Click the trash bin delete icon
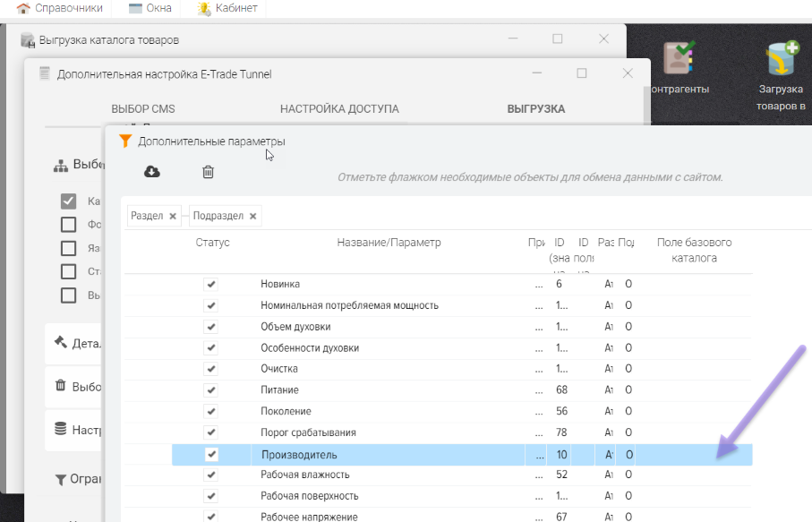Image resolution: width=812 pixels, height=522 pixels. click(x=208, y=172)
